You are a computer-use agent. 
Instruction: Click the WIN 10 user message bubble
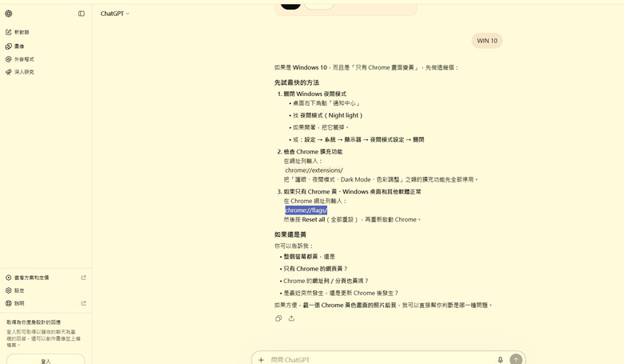click(487, 41)
